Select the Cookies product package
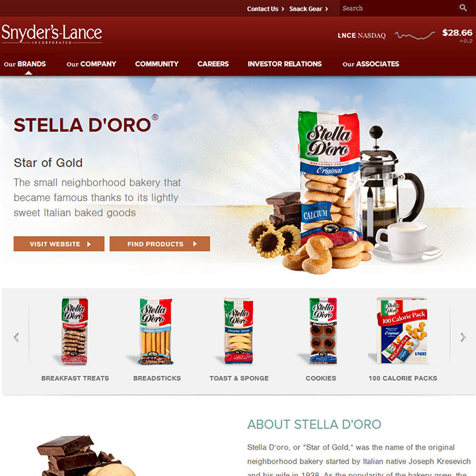Viewport: 476px width, 476px height. pos(323,331)
